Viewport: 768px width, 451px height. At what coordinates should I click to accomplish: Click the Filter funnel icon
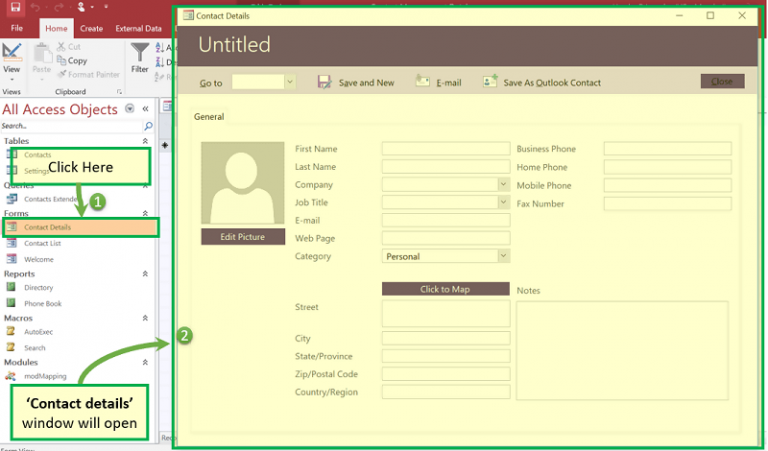(140, 52)
